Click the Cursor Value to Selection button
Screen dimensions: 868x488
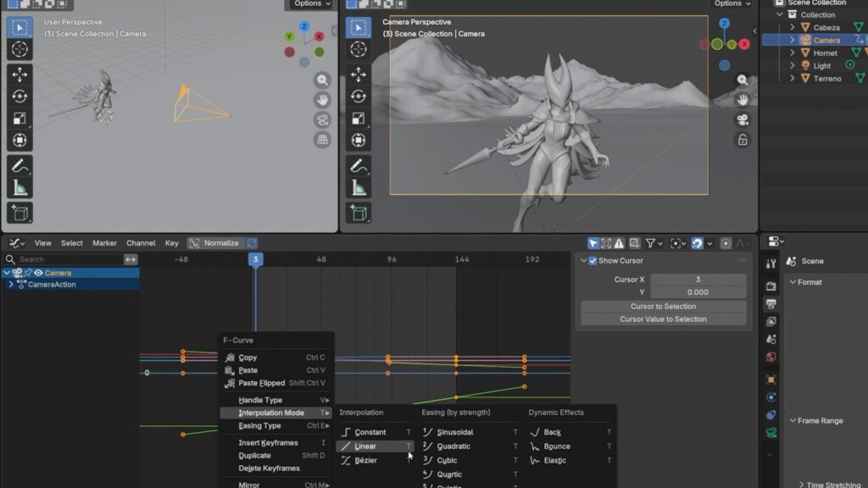(663, 319)
